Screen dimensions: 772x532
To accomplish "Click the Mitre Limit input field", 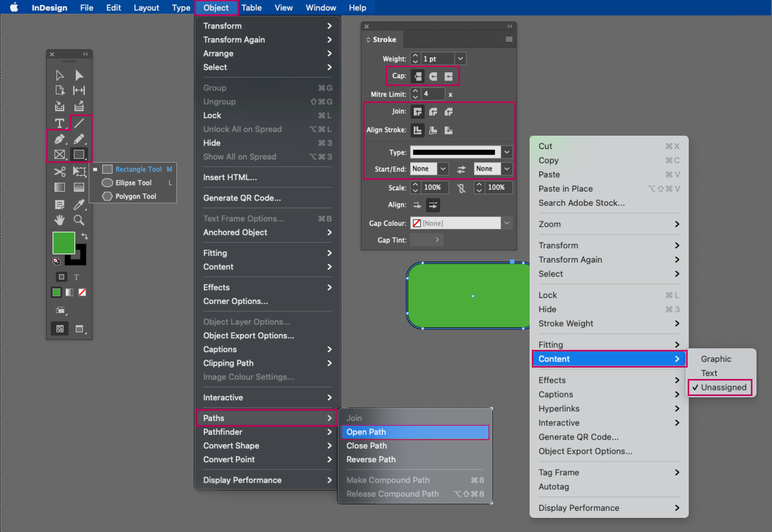I will (432, 94).
